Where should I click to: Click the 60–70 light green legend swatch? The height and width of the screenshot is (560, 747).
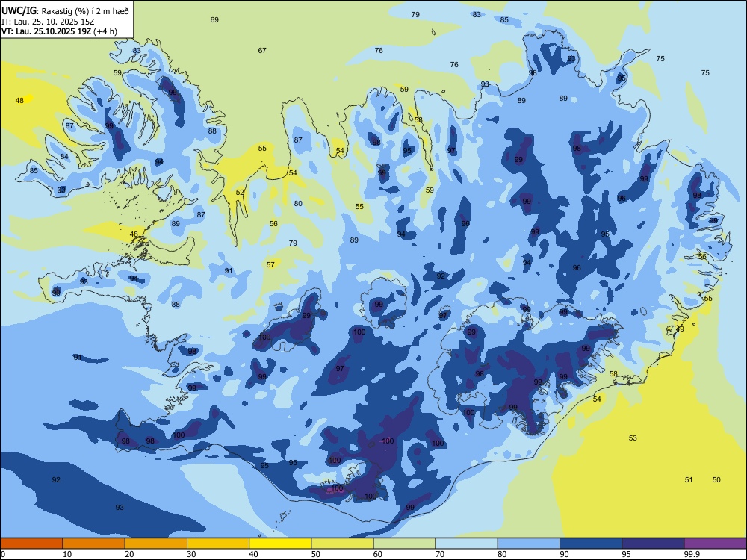pos(404,544)
